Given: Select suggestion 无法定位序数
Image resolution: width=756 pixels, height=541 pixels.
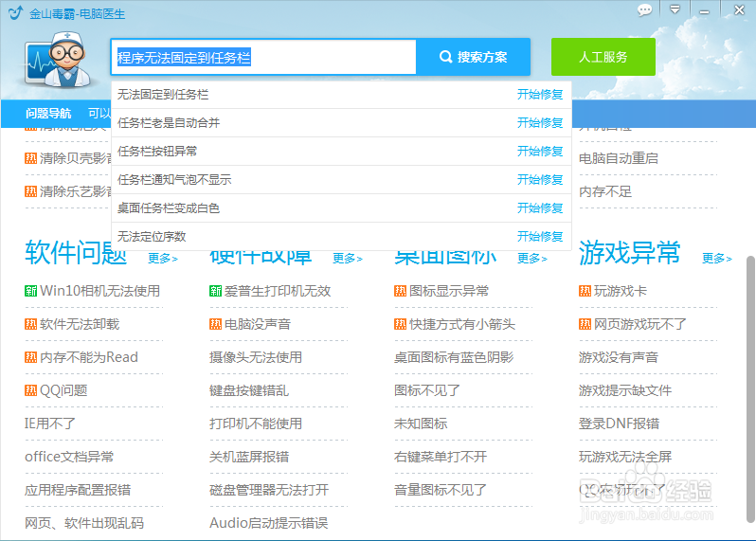Looking at the screenshot, I should (x=152, y=237).
